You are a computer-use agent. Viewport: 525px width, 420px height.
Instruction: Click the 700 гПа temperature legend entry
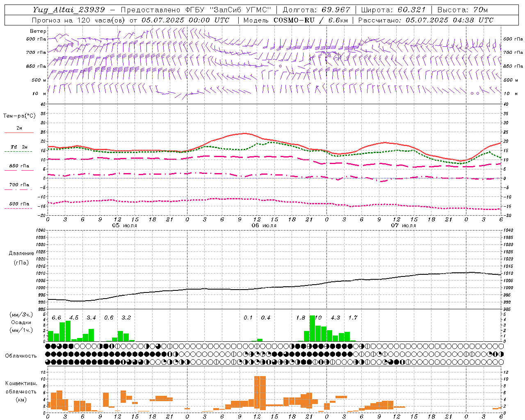point(19,185)
